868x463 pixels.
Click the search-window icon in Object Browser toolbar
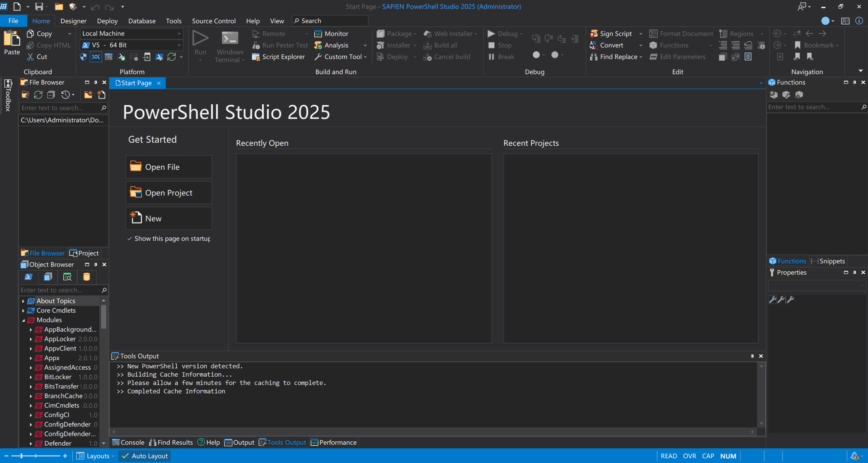(x=67, y=277)
